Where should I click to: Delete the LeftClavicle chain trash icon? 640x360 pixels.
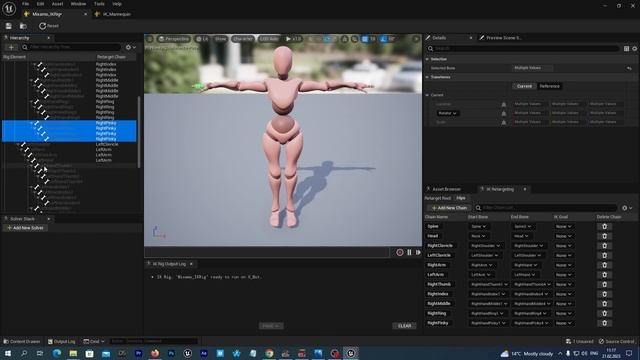pyautogui.click(x=604, y=256)
